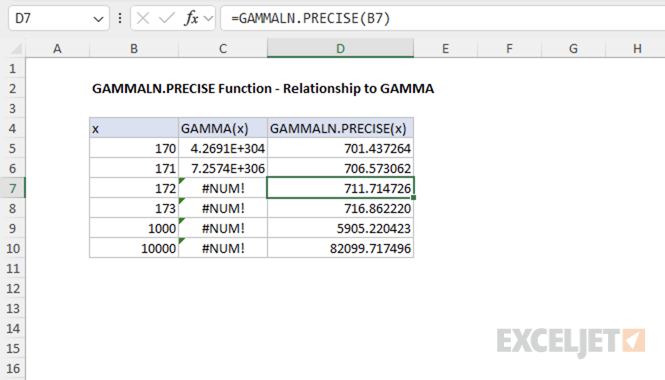Click the header cell labeled x
The image size is (665, 380).
pos(134,128)
